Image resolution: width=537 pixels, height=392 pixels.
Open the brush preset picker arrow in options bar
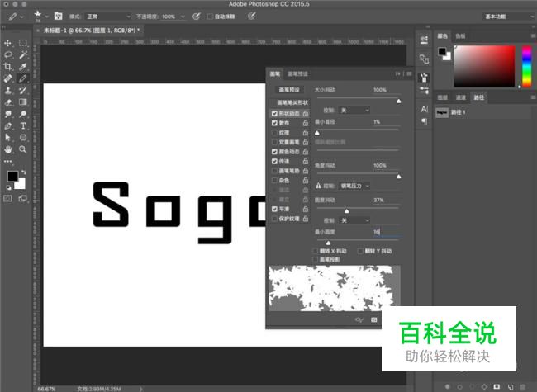coord(47,17)
